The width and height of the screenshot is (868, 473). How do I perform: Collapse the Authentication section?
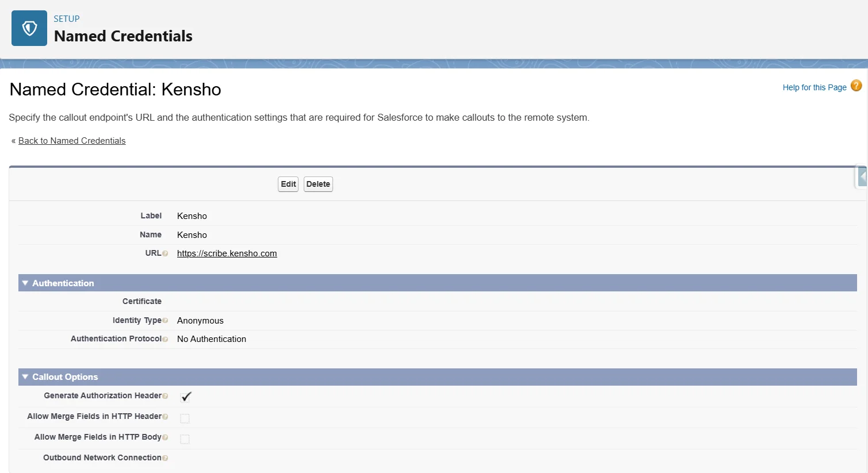[x=25, y=283]
